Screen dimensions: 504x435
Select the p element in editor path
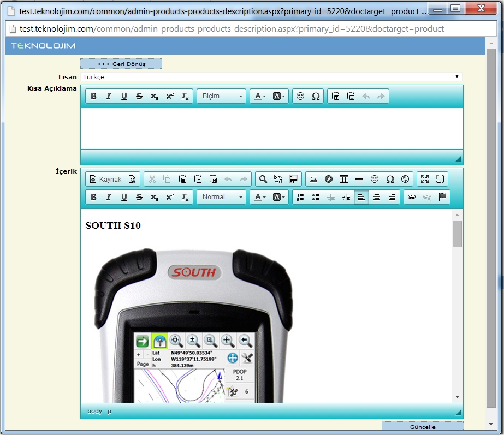[x=109, y=411]
